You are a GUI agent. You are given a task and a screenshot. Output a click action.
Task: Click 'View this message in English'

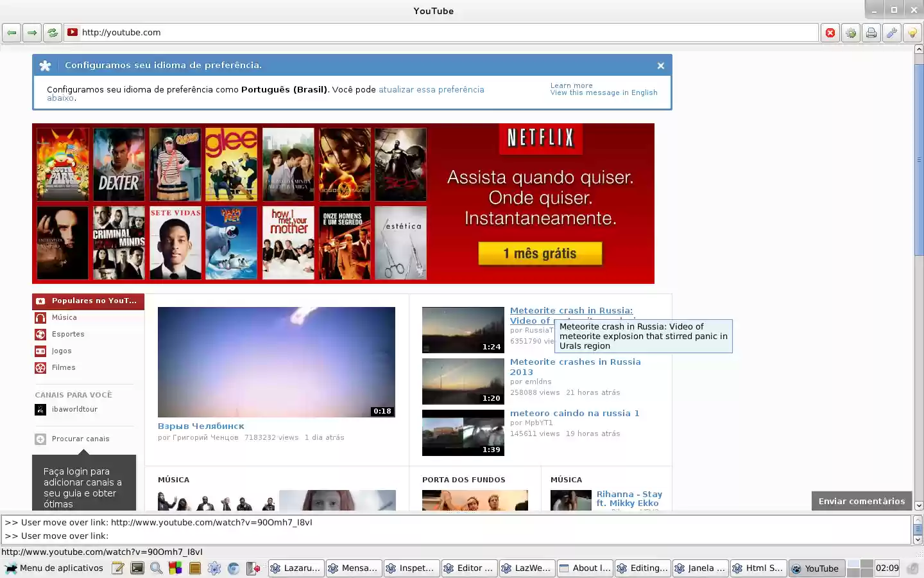603,92
